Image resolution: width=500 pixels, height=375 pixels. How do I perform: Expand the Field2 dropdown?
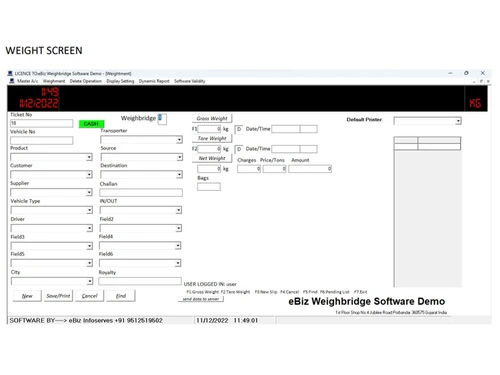[179, 228]
